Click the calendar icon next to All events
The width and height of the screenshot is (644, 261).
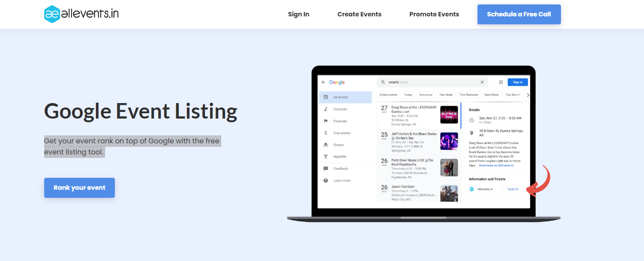(x=326, y=97)
